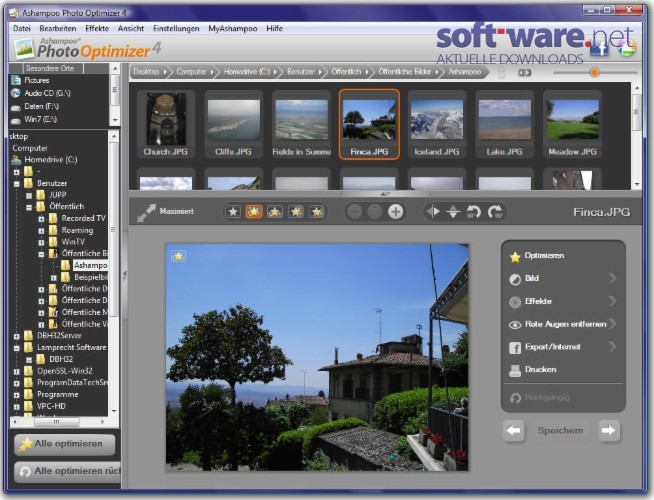Go to next image arrow button
Screen dimensions: 654x500
(x=609, y=431)
